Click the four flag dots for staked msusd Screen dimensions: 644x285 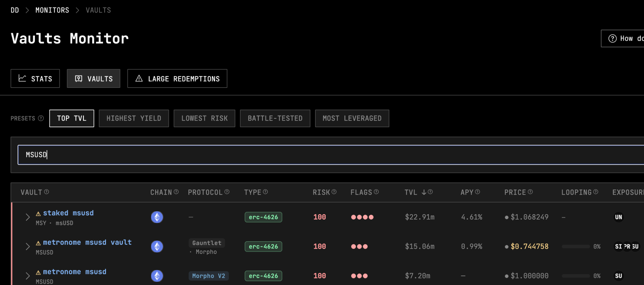click(x=362, y=217)
